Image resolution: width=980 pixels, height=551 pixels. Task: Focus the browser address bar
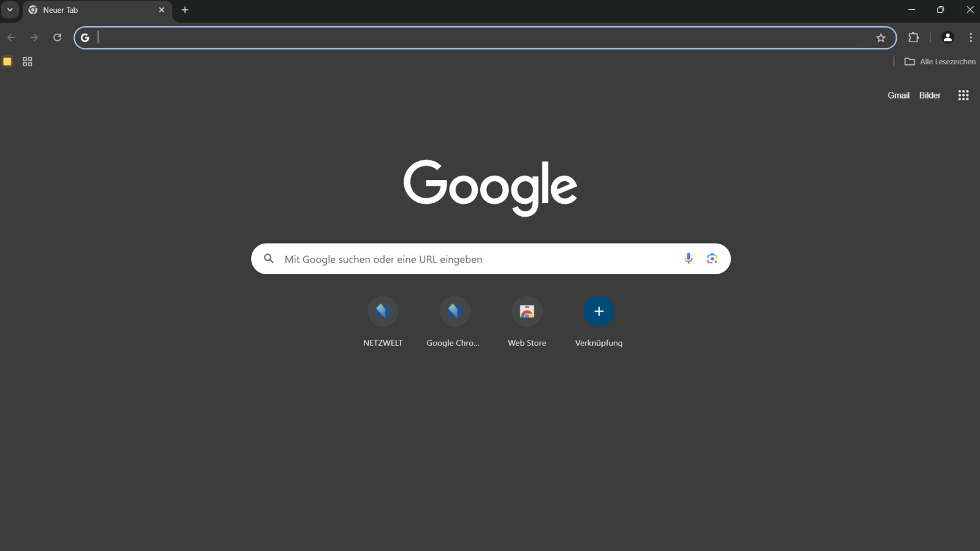pyautogui.click(x=485, y=38)
